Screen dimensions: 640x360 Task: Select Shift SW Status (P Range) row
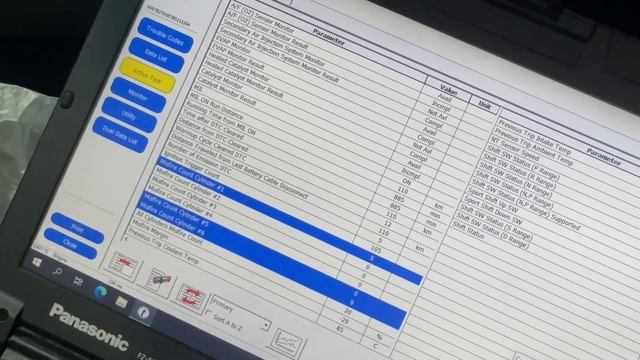523,163
